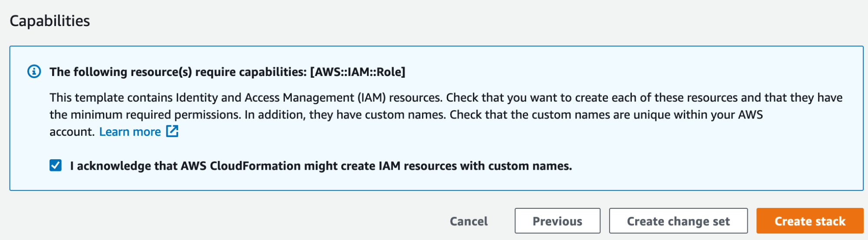Click the word 'account.' before Learn more
The height and width of the screenshot is (240, 868).
72,132
